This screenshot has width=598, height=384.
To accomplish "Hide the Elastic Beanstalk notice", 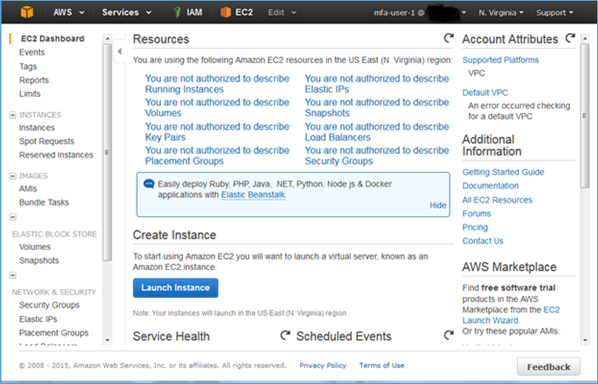I will 438,205.
